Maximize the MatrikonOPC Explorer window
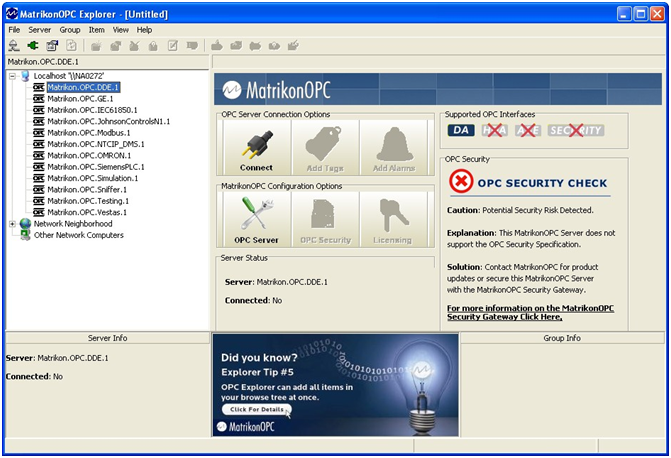This screenshot has height=458, width=671. (x=641, y=14)
